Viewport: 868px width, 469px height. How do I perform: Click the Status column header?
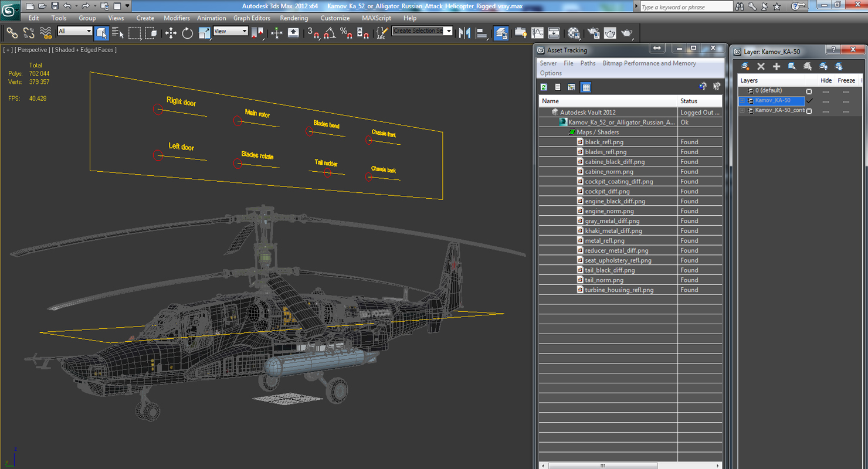[x=700, y=101]
